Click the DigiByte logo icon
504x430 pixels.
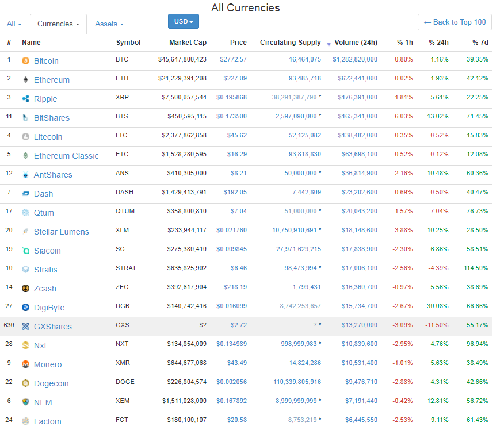click(26, 307)
